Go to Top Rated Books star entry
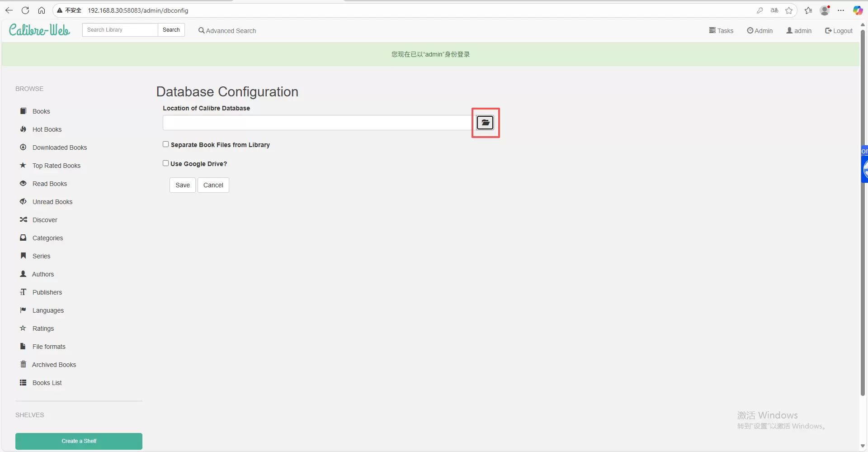The width and height of the screenshot is (868, 452). (x=56, y=166)
